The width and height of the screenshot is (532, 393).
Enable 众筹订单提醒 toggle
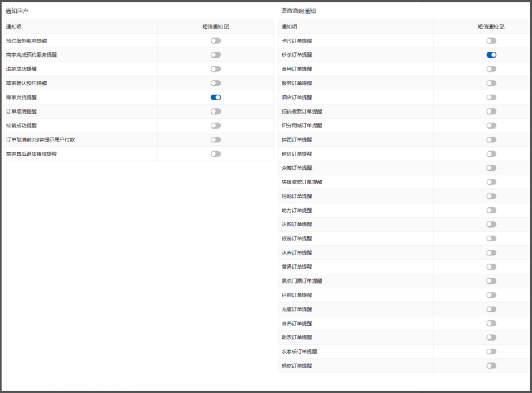491,168
